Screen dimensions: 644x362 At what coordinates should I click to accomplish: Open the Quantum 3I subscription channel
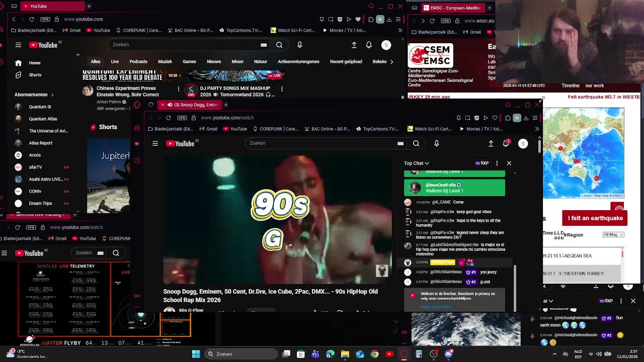coord(40,107)
